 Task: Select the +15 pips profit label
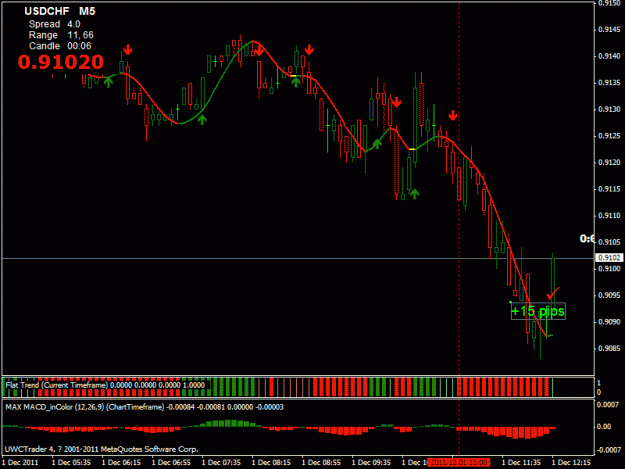pos(538,311)
